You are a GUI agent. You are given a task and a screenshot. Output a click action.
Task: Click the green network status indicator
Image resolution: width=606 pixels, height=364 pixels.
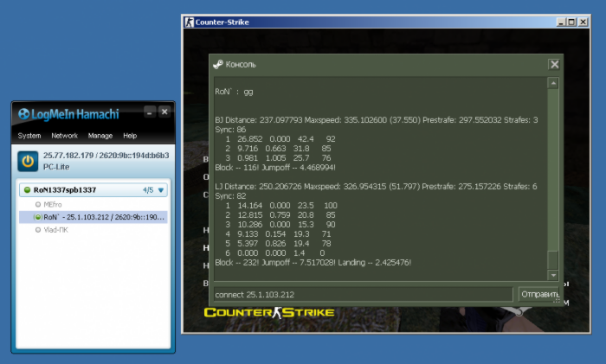27,190
